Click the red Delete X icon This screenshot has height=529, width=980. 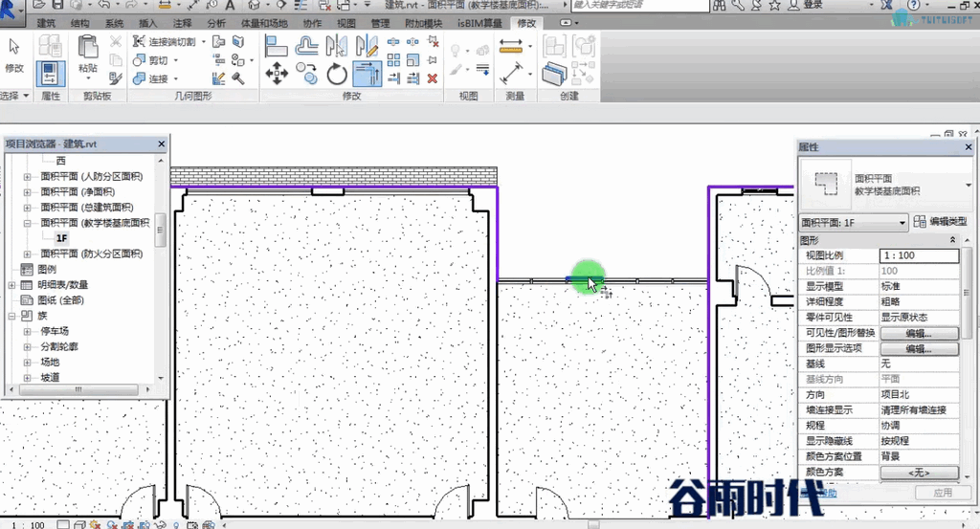point(432,78)
